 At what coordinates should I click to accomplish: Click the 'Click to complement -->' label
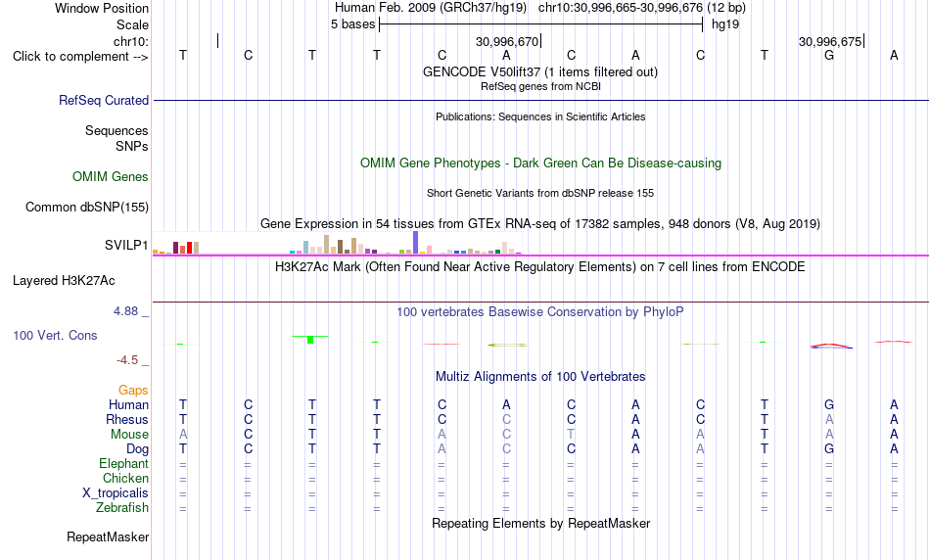(x=80, y=57)
